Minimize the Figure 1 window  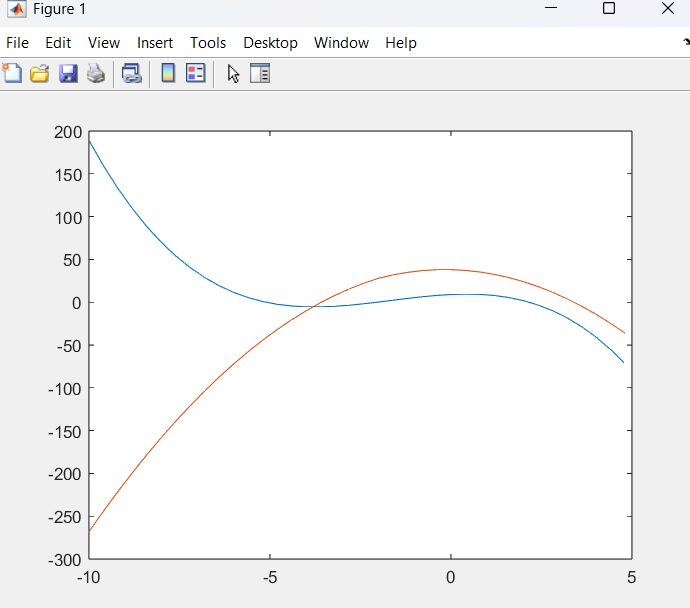click(551, 8)
